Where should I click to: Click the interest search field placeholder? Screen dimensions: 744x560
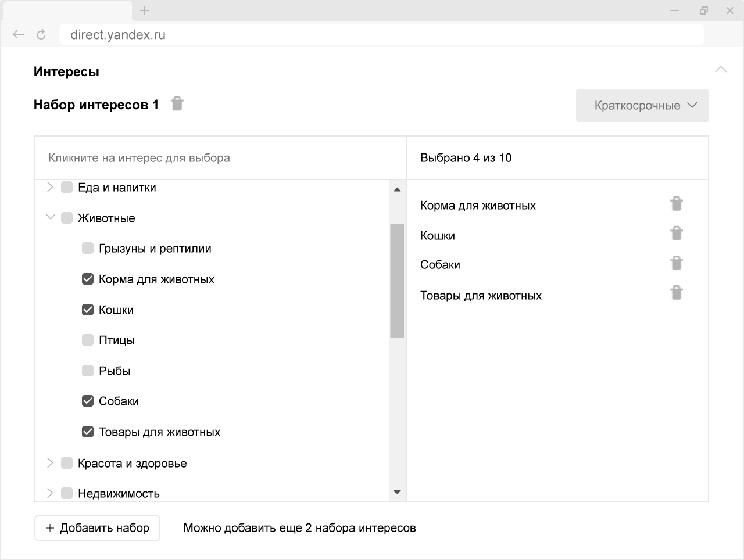(x=139, y=158)
